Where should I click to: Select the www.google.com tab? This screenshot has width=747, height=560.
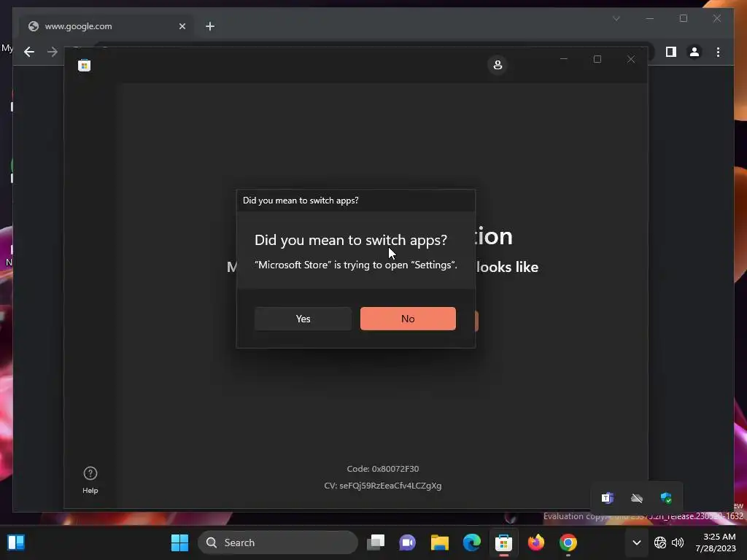coord(107,26)
